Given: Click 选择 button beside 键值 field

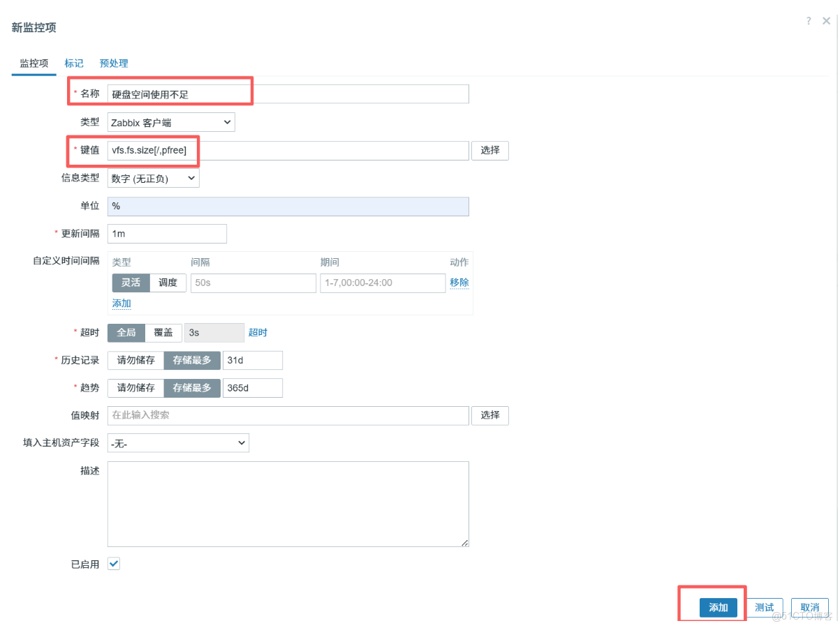Looking at the screenshot, I should pyautogui.click(x=490, y=150).
